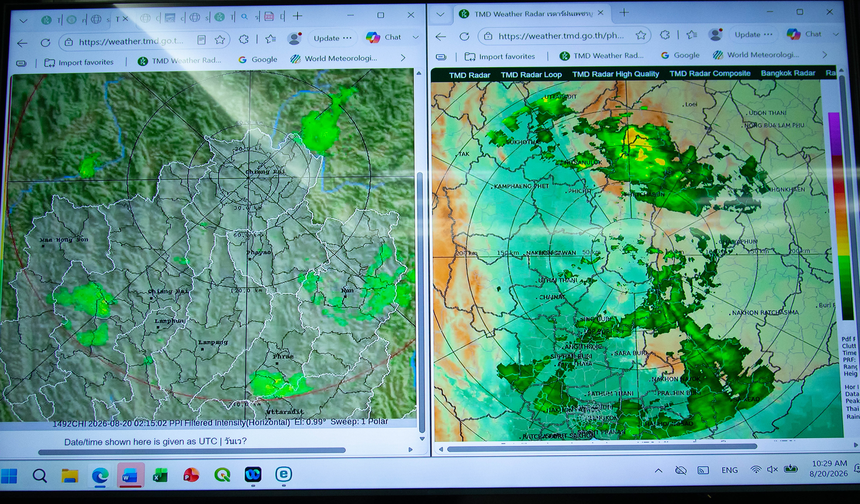Screen dimensions: 860x504
Task: Click the Chiang Rai radar timestamp caption
Action: tap(220, 422)
